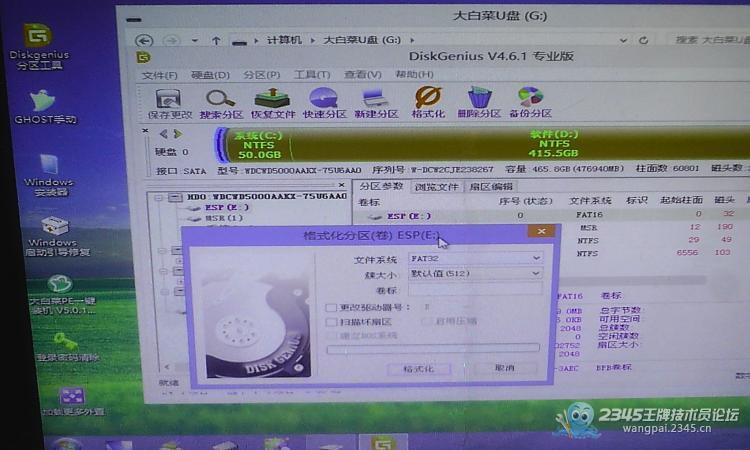The width and height of the screenshot is (750, 450).
Task: Switch to the 浏览文件 tab
Action: pos(436,187)
